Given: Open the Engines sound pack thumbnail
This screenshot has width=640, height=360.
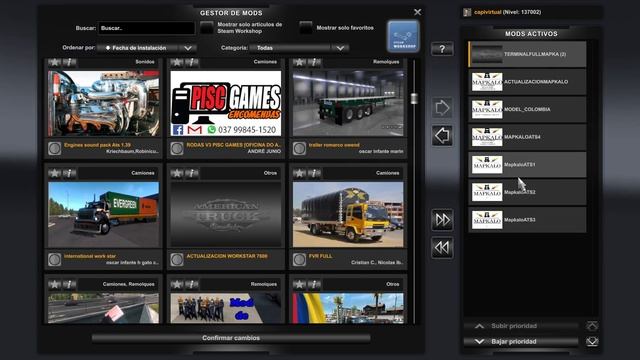Looking at the screenshot, I should coord(104,103).
